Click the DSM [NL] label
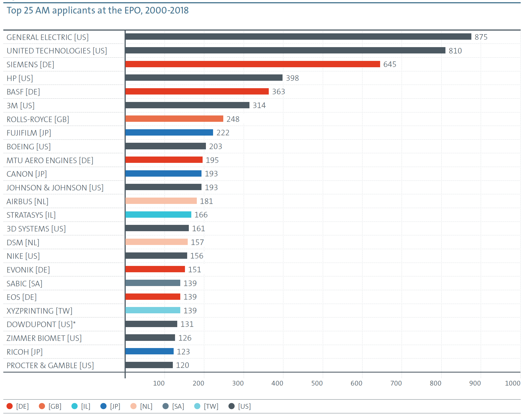The height and width of the screenshot is (415, 532). pos(23,242)
